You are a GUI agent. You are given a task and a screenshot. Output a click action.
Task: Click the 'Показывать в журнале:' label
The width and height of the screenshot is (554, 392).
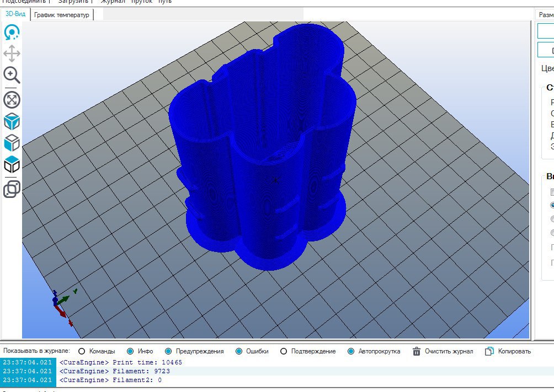click(37, 351)
